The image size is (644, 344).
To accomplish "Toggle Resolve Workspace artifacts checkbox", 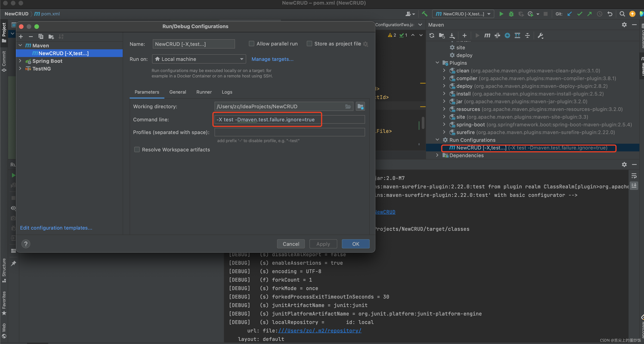I will click(x=137, y=149).
